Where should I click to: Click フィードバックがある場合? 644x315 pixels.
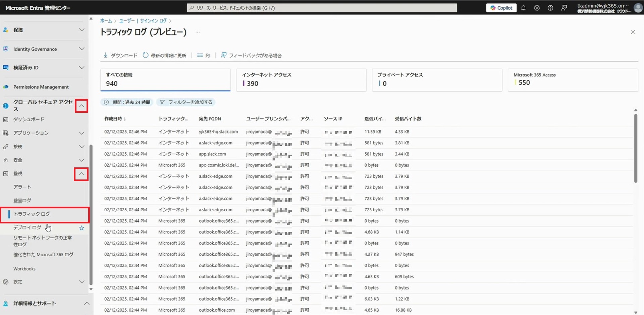251,55
